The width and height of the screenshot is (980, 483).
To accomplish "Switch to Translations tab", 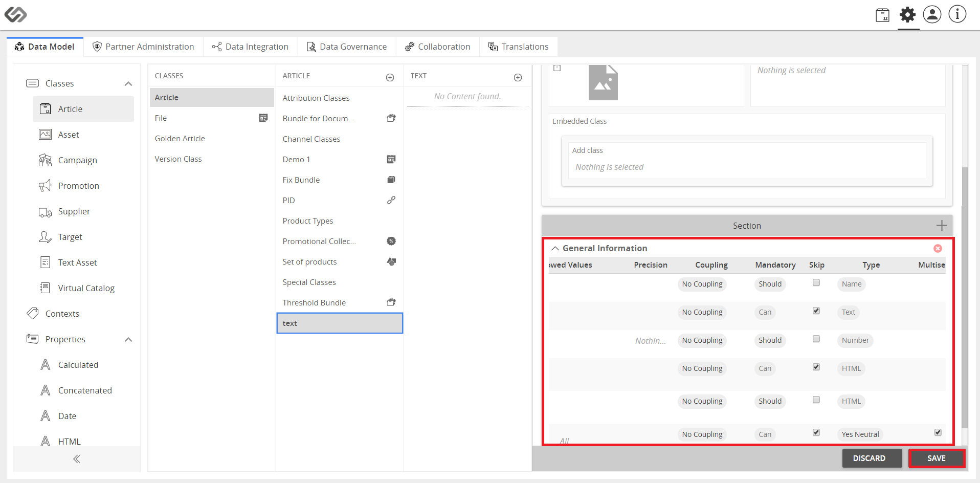I will click(x=519, y=47).
